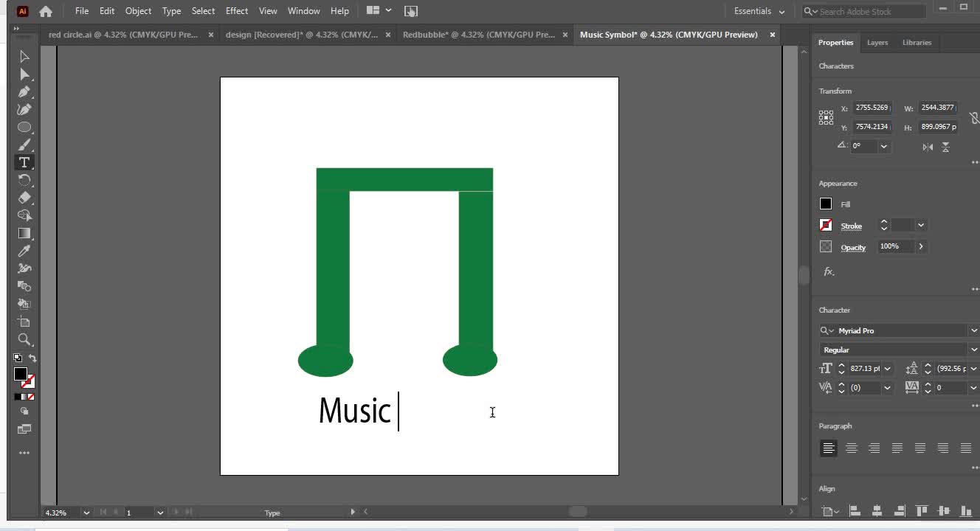
Task: Select the Curvature tool
Action: coord(24,109)
